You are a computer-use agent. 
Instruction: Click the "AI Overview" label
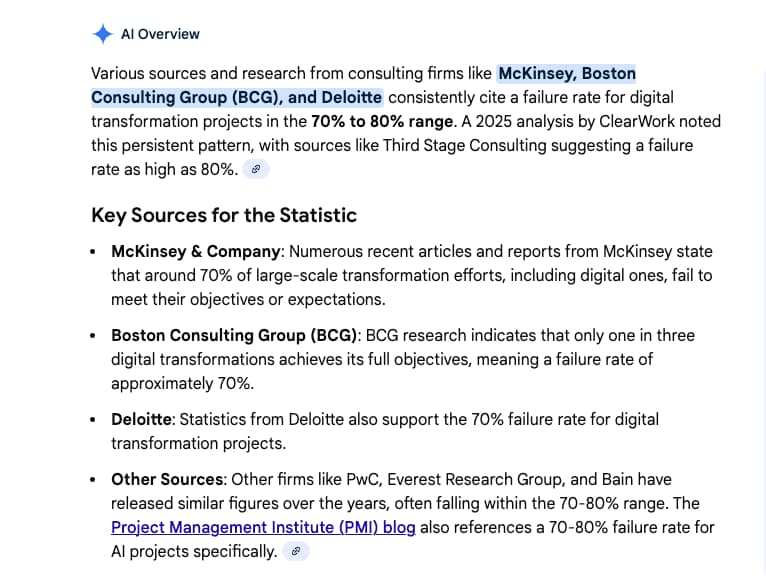click(x=160, y=34)
